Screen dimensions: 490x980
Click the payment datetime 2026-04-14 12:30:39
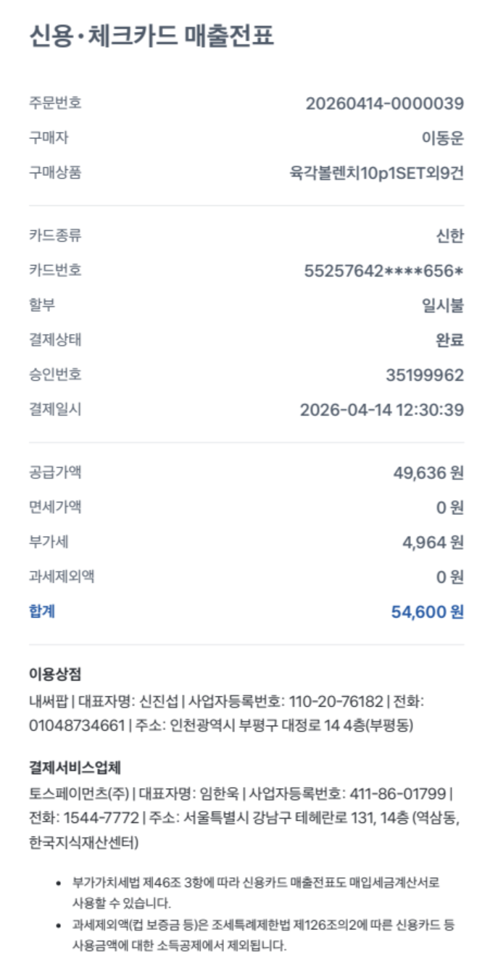(x=382, y=410)
